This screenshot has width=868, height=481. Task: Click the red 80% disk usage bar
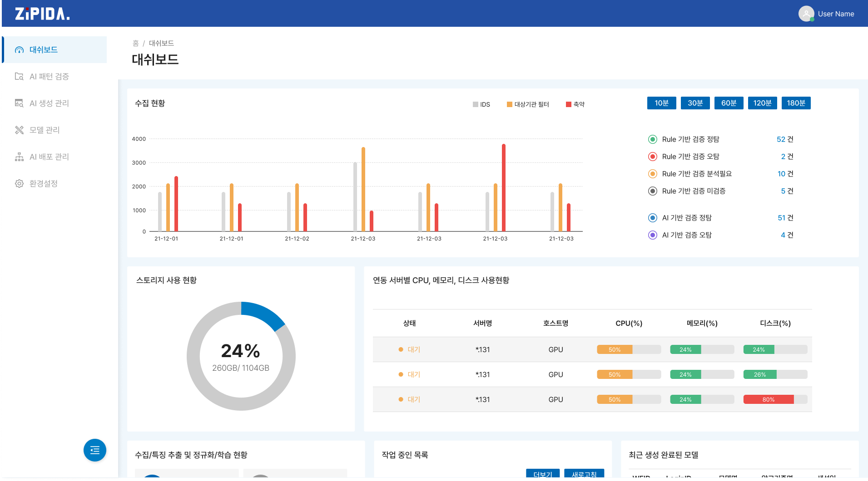pyautogui.click(x=769, y=399)
